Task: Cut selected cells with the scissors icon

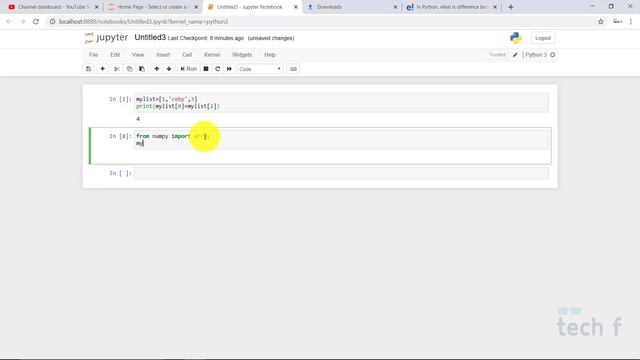Action: click(117, 69)
